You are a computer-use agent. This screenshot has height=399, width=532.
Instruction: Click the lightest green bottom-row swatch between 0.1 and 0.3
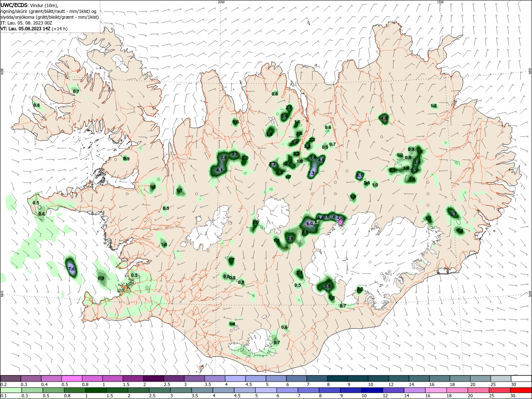coord(11,390)
